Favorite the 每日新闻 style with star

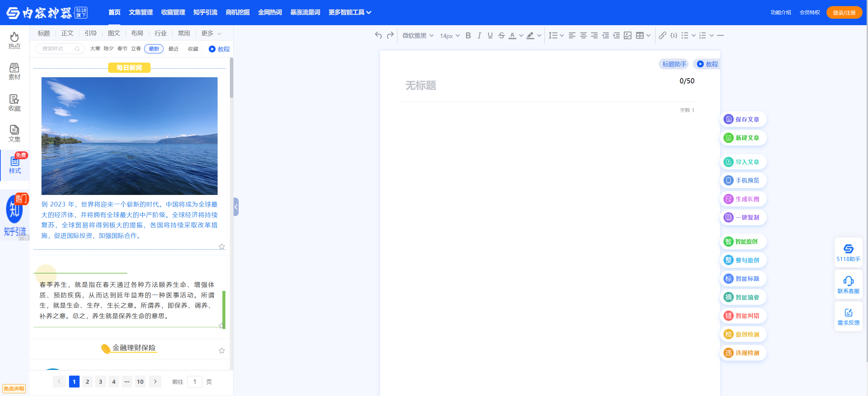tap(222, 246)
